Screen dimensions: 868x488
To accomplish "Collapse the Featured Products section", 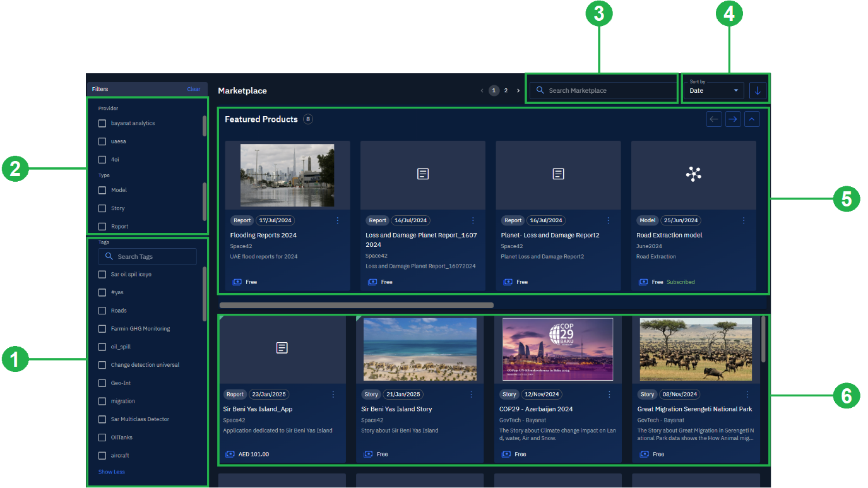I will (x=751, y=119).
